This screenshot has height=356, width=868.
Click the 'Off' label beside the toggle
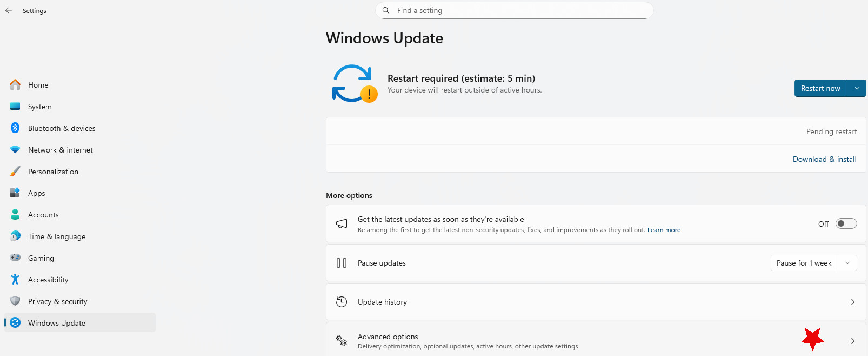tap(823, 224)
